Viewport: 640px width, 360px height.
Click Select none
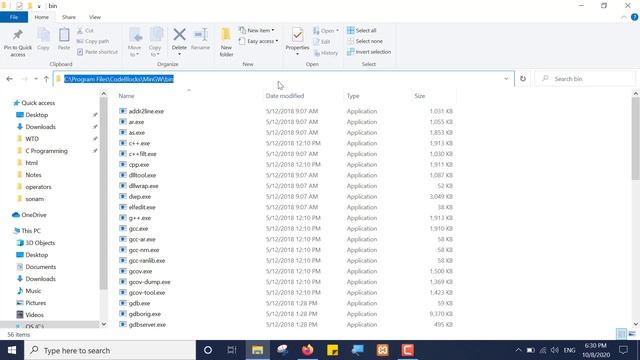point(365,41)
